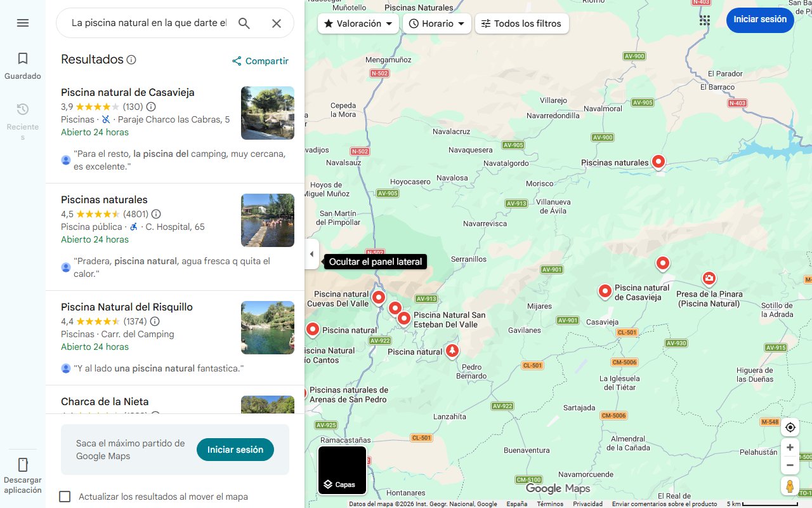The image size is (812, 508).
Task: Collapse the side panel arrow
Action: [x=311, y=254]
